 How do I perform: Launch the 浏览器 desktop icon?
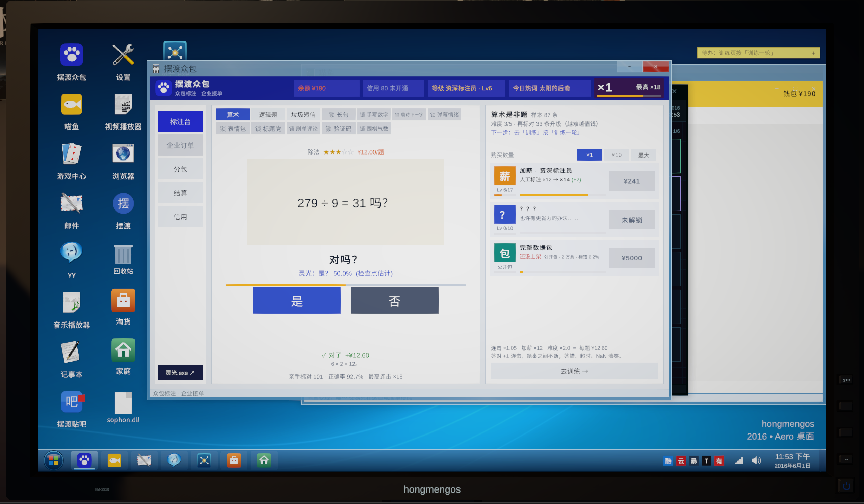(x=123, y=161)
